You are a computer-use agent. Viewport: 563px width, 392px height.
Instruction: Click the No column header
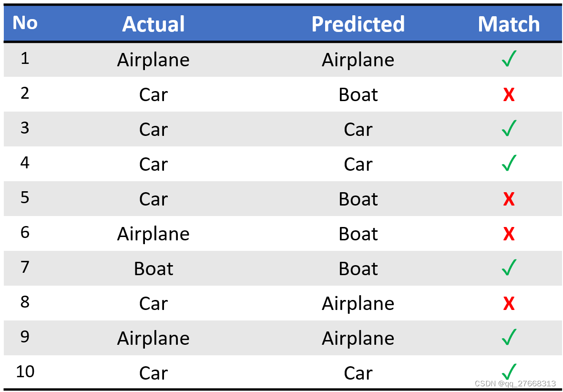[25, 23]
